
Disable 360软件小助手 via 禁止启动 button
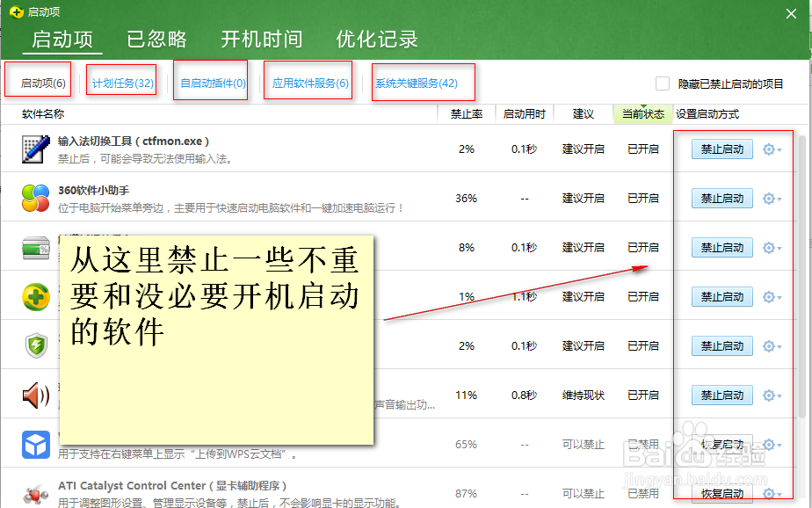coord(721,199)
